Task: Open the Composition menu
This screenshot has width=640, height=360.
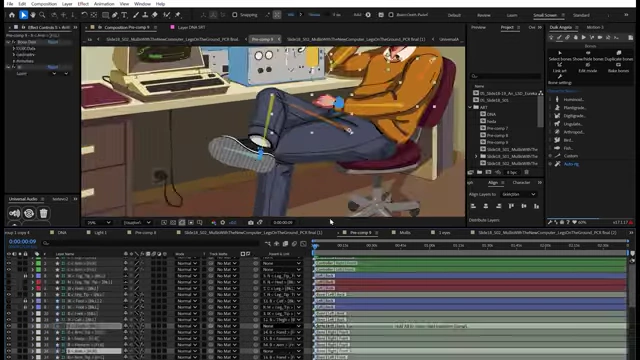Action: pyautogui.click(x=44, y=4)
